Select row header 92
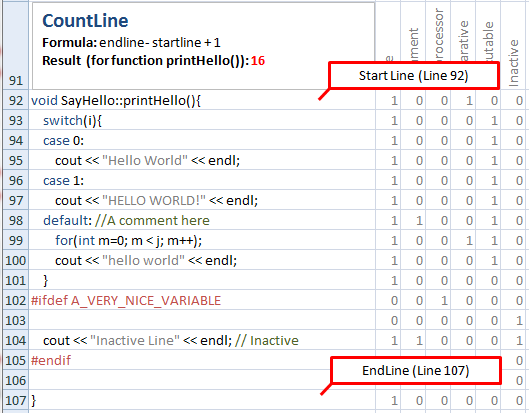The height and width of the screenshot is (419, 531). pos(16,101)
